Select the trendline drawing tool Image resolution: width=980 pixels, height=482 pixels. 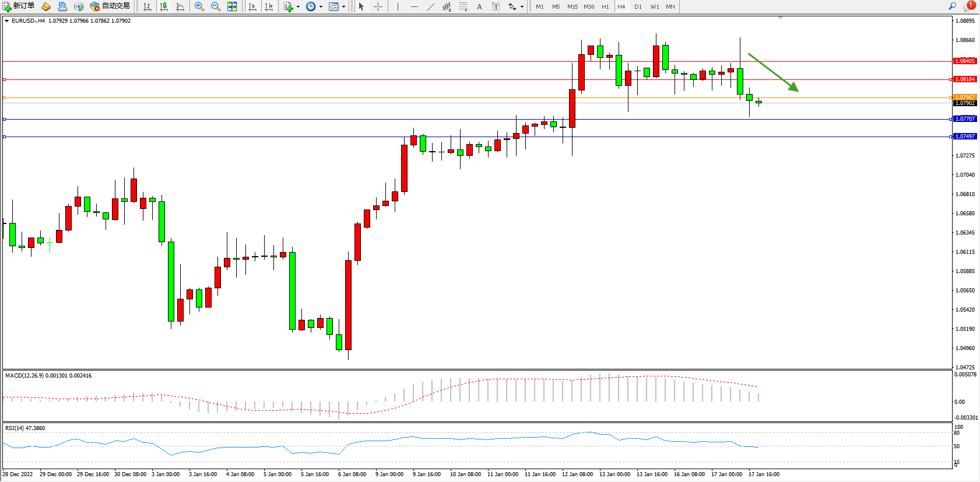coord(430,6)
